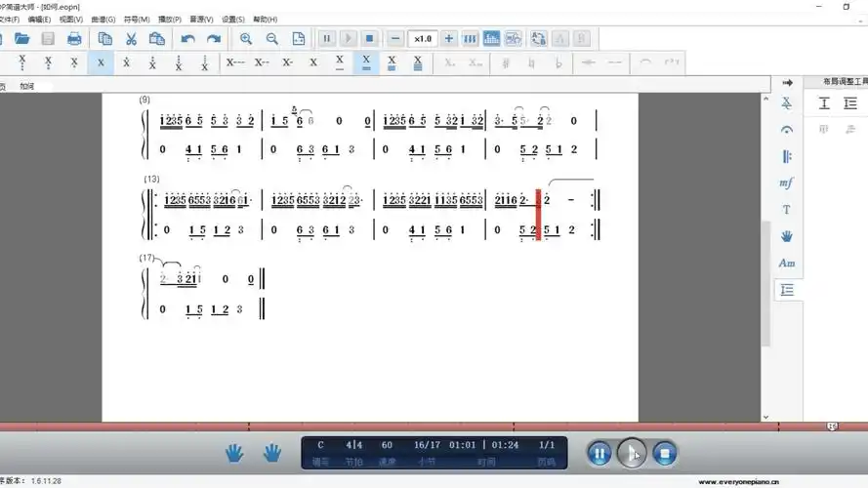Click the plus button to increase playback speed
This screenshot has width=868, height=488.
(x=449, y=39)
